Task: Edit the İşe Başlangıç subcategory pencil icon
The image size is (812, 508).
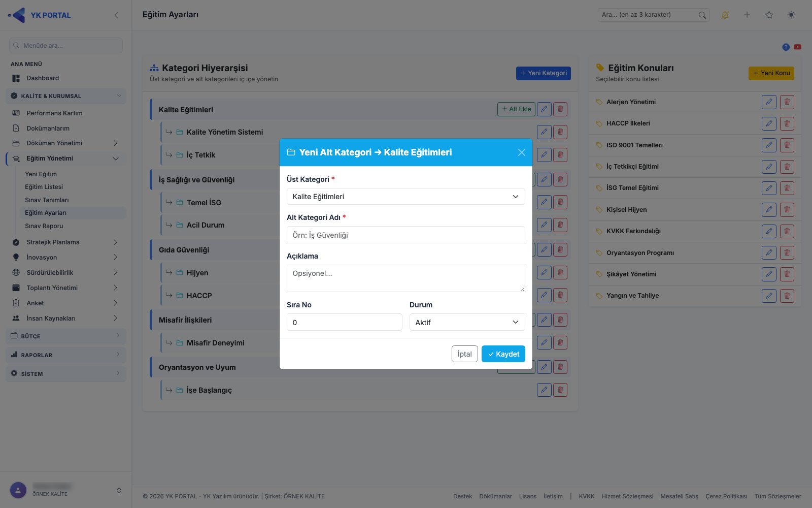Action: tap(544, 390)
